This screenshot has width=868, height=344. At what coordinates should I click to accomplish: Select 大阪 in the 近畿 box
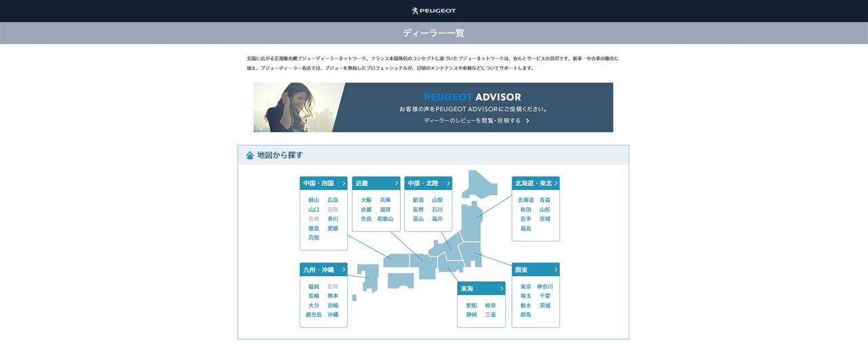pos(366,200)
